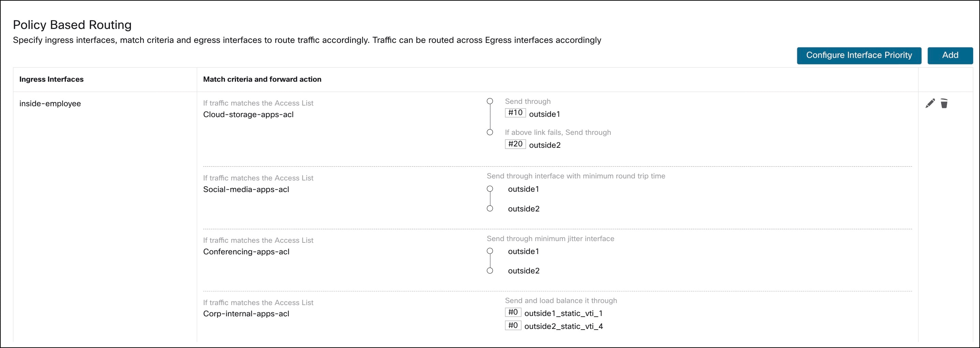Screen dimensions: 980x348
Task: Click the #0 badge for outside1_static_vti_1
Action: coord(513,312)
